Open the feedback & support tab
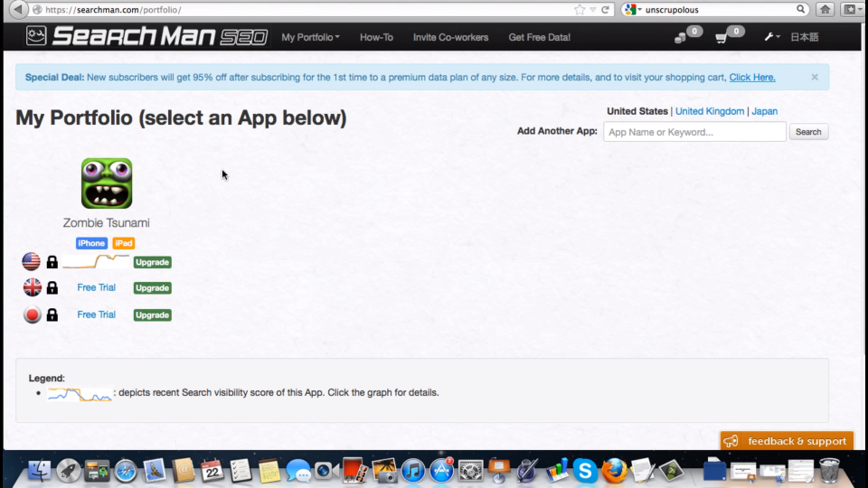This screenshot has height=488, width=868. click(787, 441)
